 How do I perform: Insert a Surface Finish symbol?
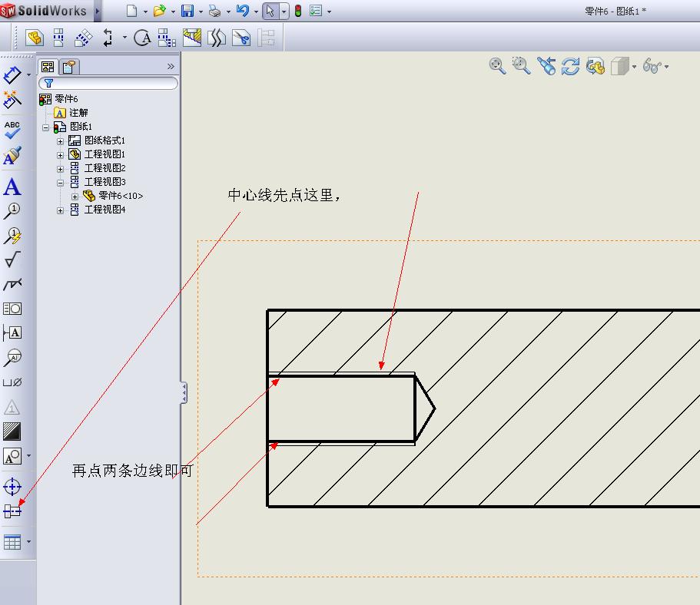[12, 260]
